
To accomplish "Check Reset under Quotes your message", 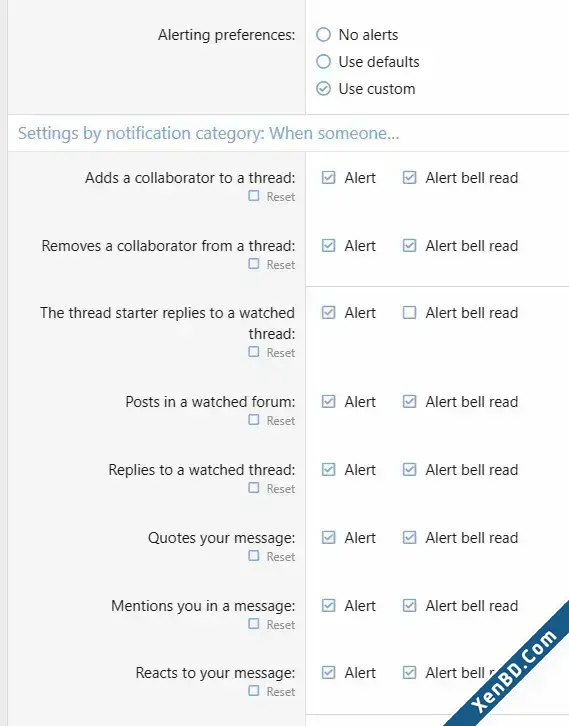I will [254, 556].
